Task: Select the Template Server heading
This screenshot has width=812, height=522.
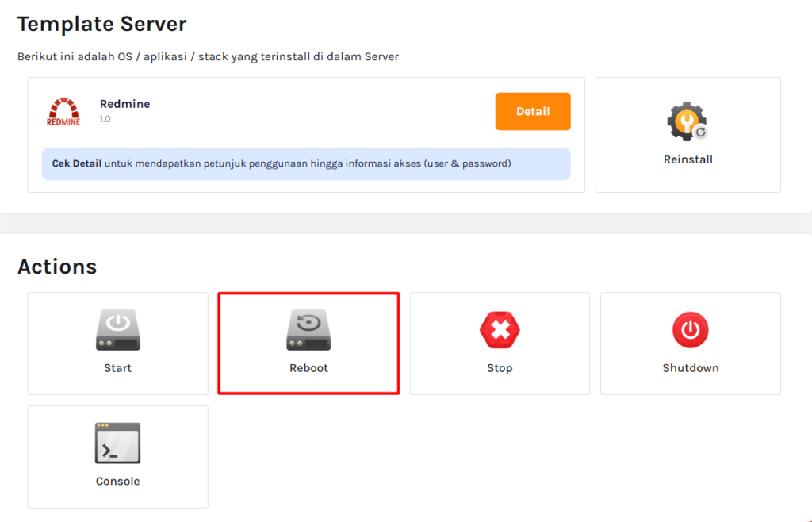Action: 101,24
